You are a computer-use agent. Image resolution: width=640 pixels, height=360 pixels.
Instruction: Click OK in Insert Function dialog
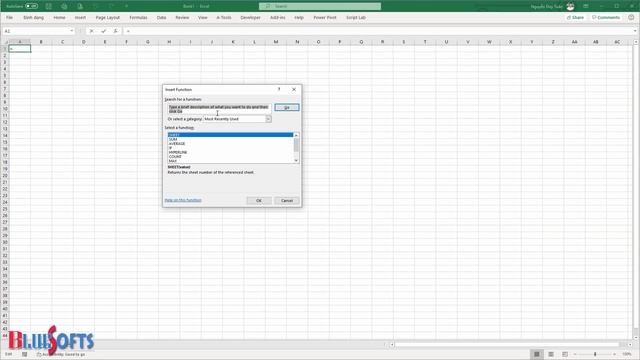259,200
